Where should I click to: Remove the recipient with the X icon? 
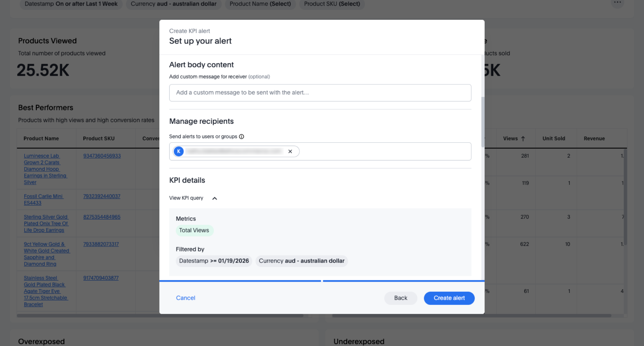coord(290,151)
